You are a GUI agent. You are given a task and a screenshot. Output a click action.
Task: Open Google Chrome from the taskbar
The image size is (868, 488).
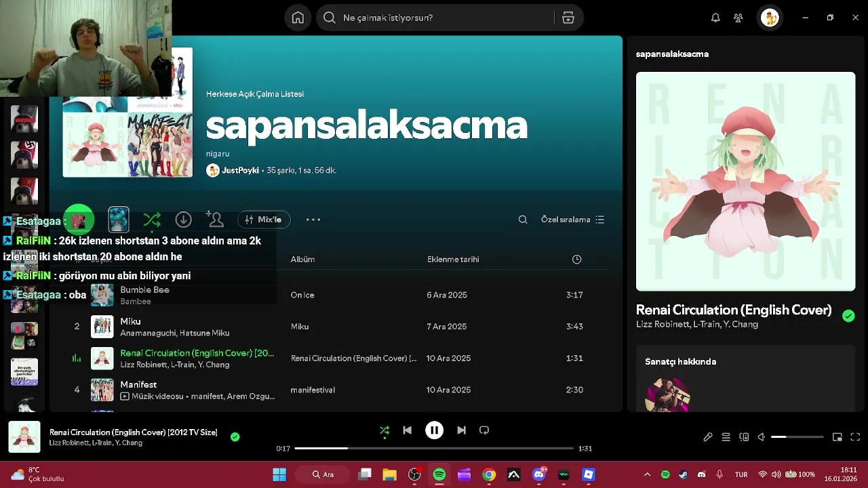[x=489, y=474]
